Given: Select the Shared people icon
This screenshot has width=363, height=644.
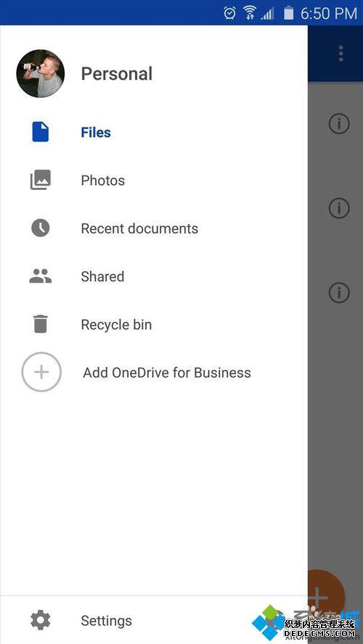Looking at the screenshot, I should click(40, 276).
